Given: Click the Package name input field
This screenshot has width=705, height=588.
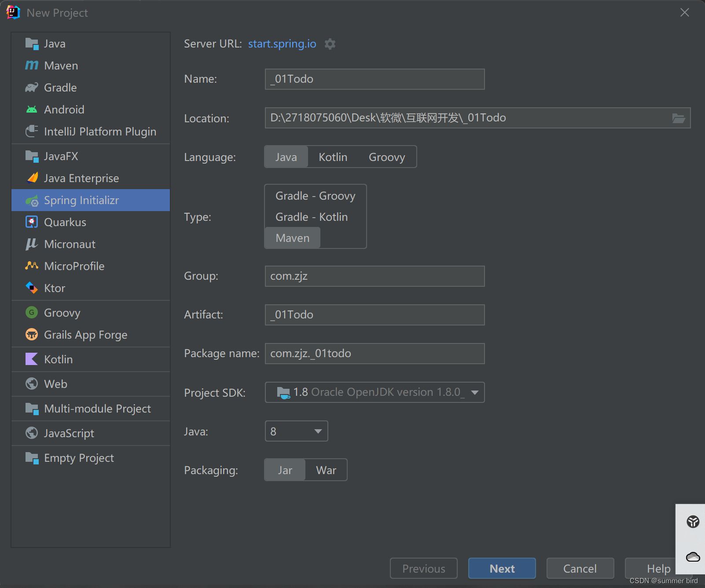Looking at the screenshot, I should click(375, 354).
